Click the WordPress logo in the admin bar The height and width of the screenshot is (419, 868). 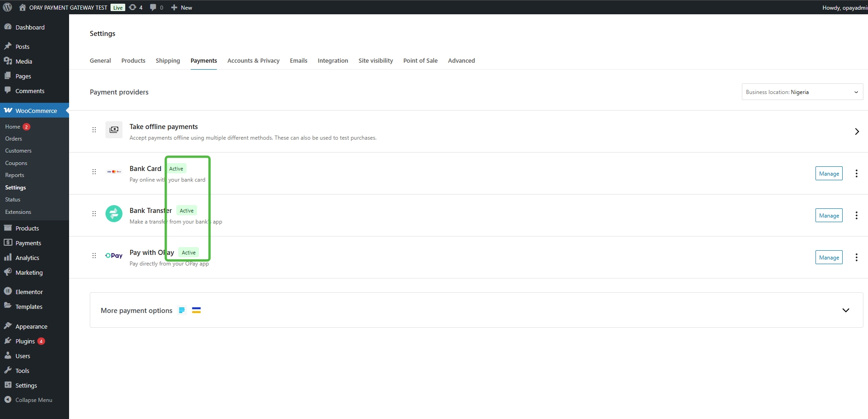point(7,7)
